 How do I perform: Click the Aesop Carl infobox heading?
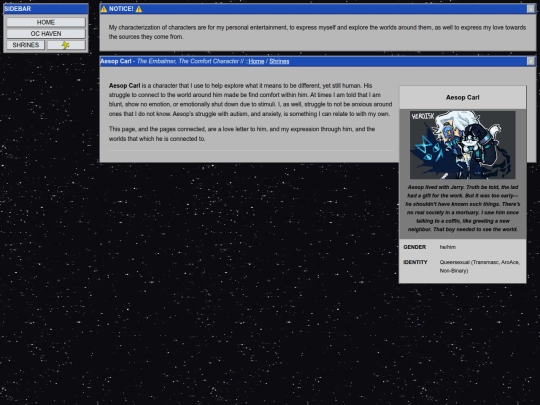tap(463, 97)
